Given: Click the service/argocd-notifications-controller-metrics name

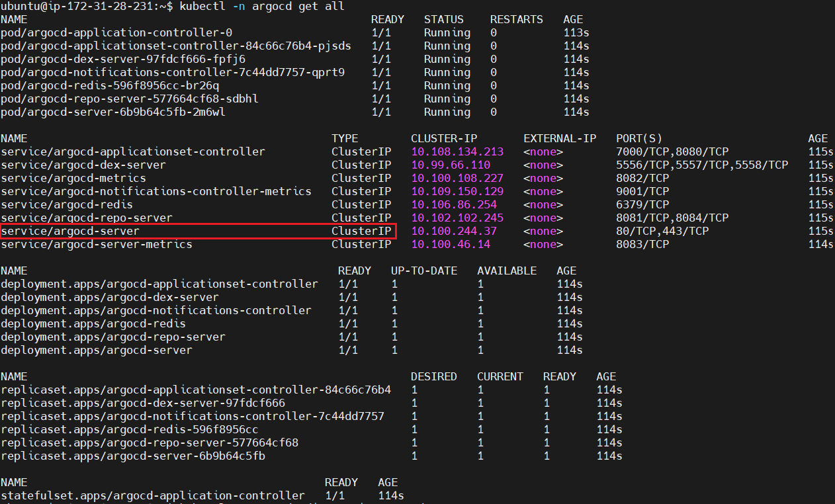Looking at the screenshot, I should coord(156,191).
